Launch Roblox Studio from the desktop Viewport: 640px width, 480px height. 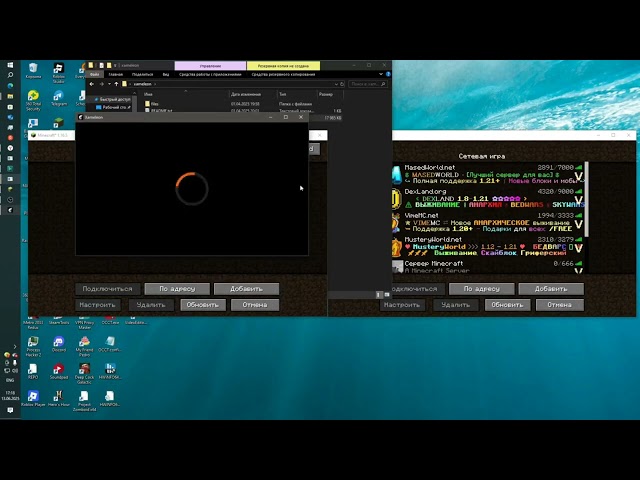tap(58, 73)
